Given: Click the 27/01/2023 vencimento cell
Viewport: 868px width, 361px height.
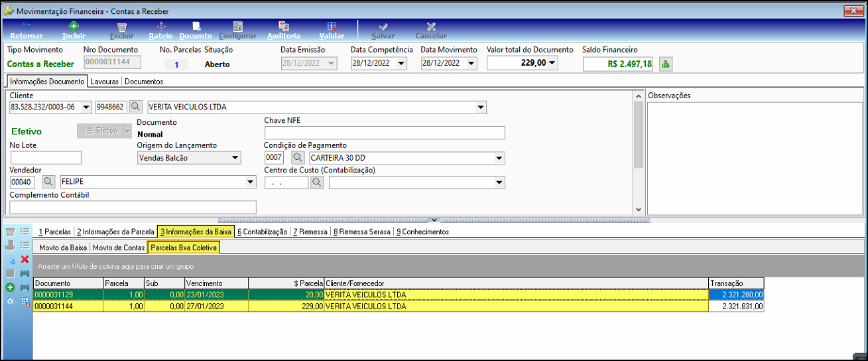Looking at the screenshot, I should tap(216, 306).
